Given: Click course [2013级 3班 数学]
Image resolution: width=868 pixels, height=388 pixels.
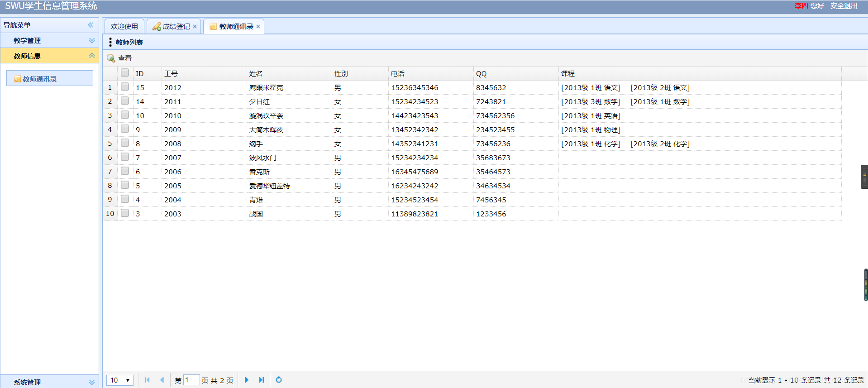Looking at the screenshot, I should (x=591, y=102).
